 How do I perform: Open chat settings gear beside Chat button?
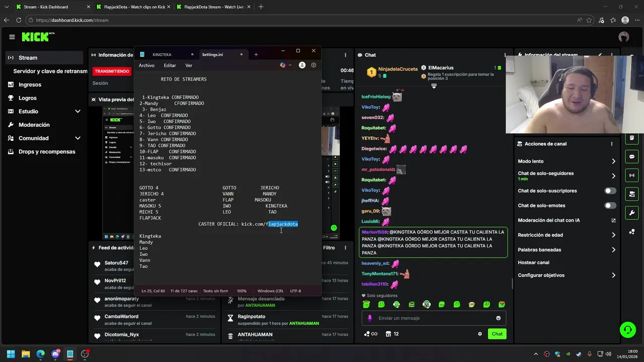(480, 334)
